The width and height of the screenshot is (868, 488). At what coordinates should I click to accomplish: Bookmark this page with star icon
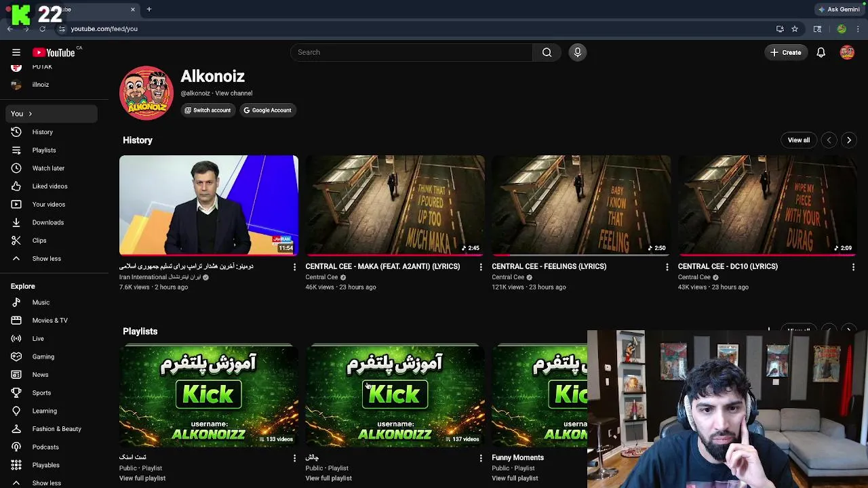pyautogui.click(x=795, y=29)
